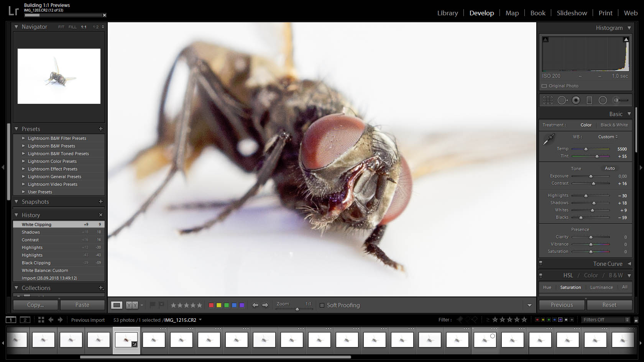Create a new snapshot with plus icon

101,201
